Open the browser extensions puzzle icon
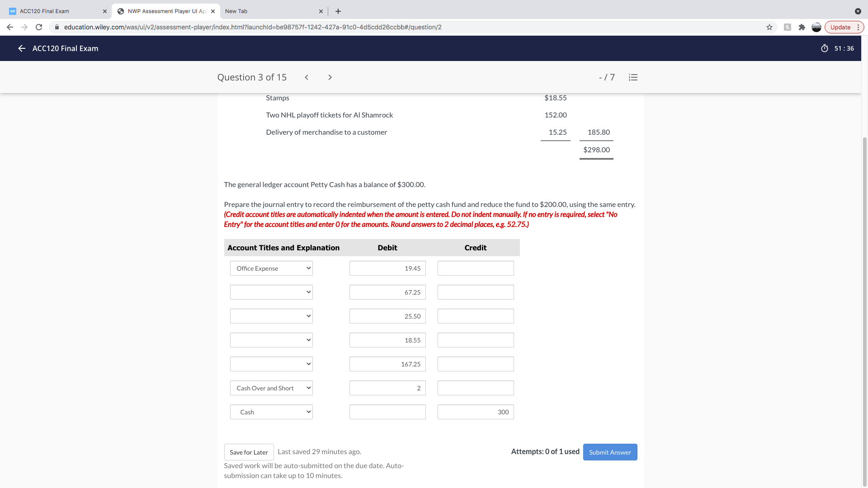The image size is (868, 488). click(x=802, y=27)
